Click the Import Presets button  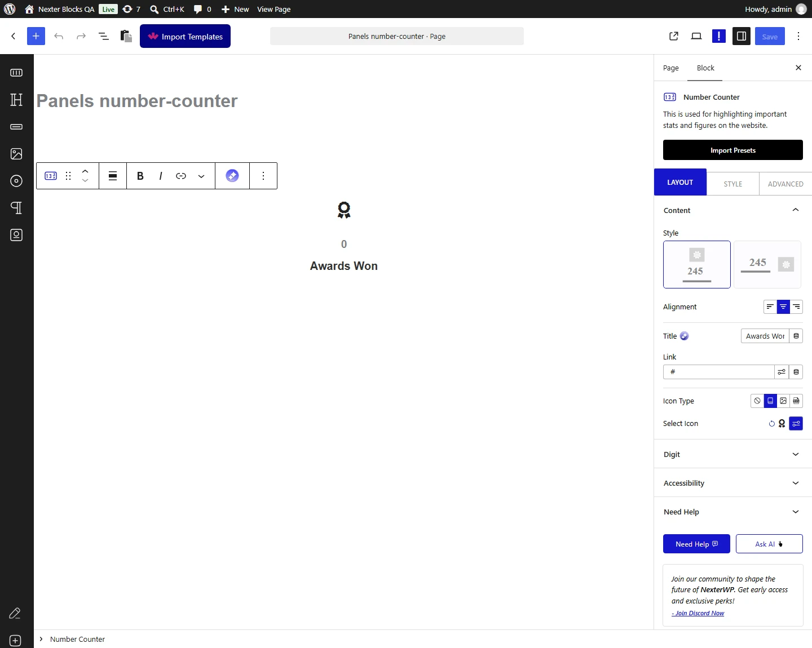point(733,150)
